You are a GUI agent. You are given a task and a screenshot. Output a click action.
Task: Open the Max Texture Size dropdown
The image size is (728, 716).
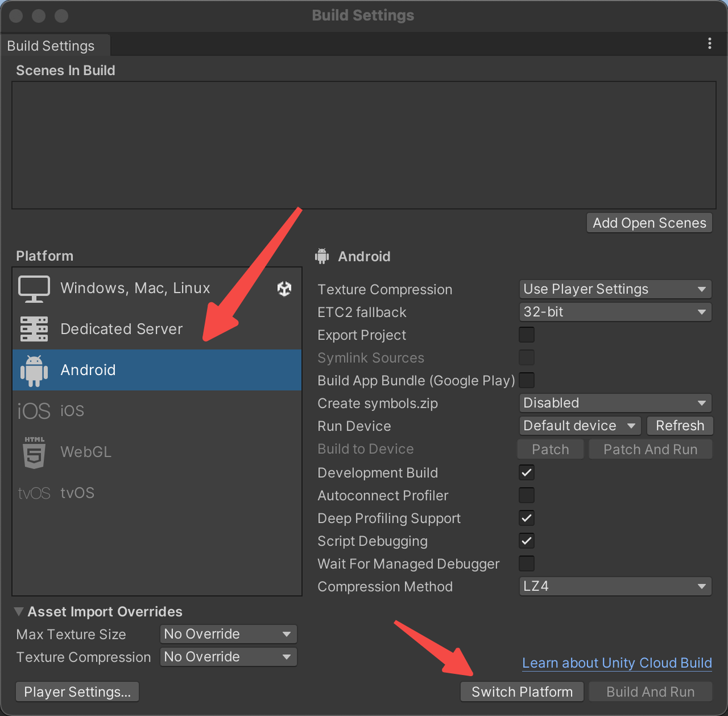(x=228, y=634)
